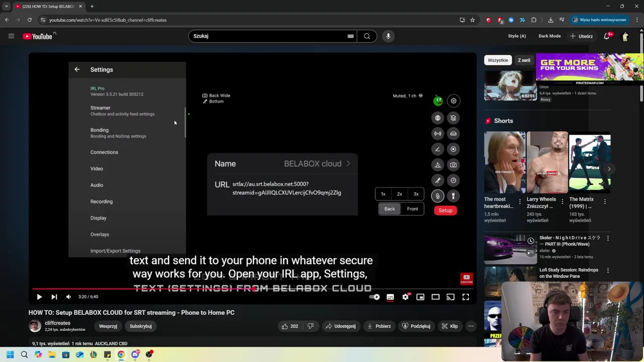Image resolution: width=644 pixels, height=362 pixels.
Task: Dislike the video
Action: (310, 326)
